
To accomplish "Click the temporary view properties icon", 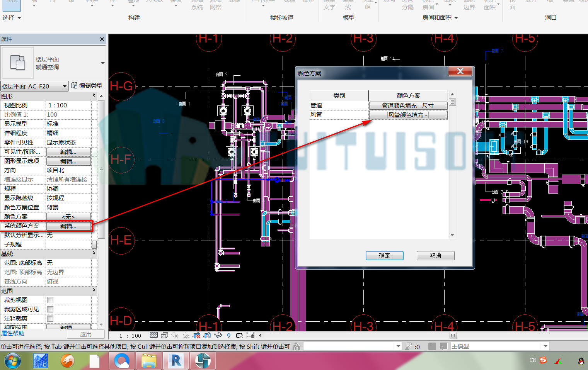I will (x=240, y=335).
